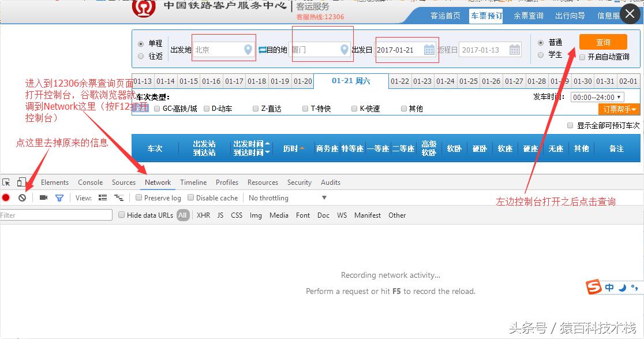Clear network log with the circle-slash icon
Screen dimensions: 644x339
pos(21,197)
